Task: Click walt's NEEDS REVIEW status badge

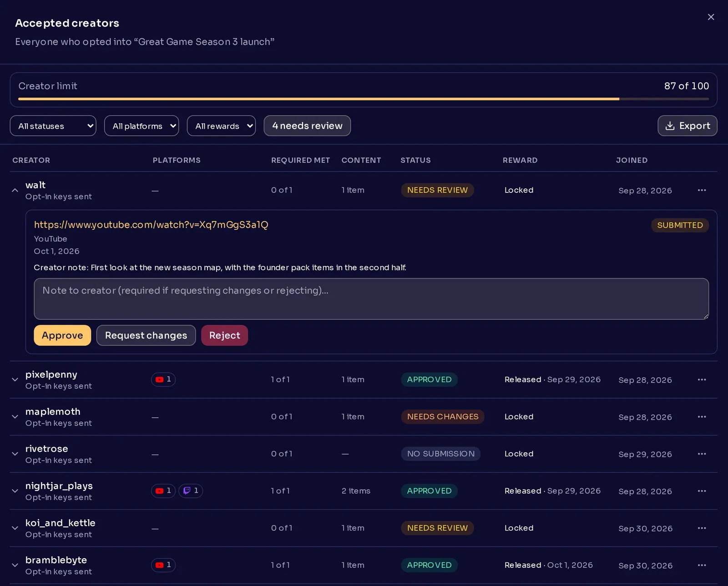Action: [437, 190]
